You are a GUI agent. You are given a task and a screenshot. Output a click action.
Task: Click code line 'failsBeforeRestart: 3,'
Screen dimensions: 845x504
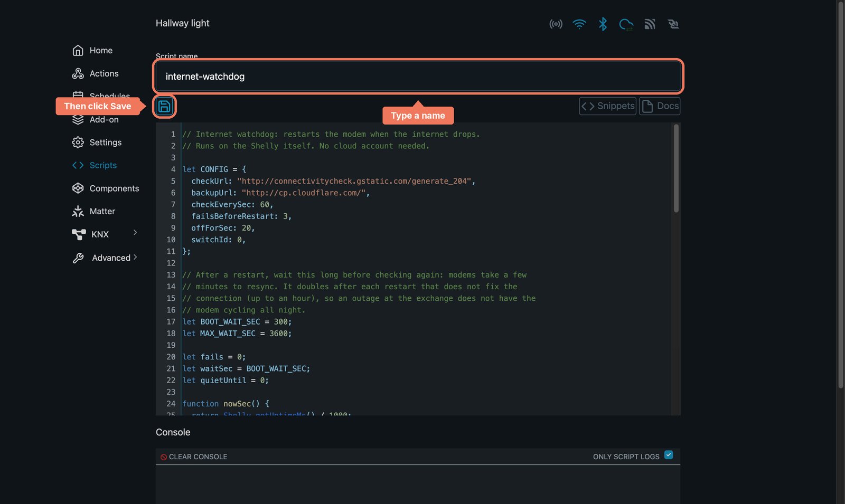[x=241, y=216]
